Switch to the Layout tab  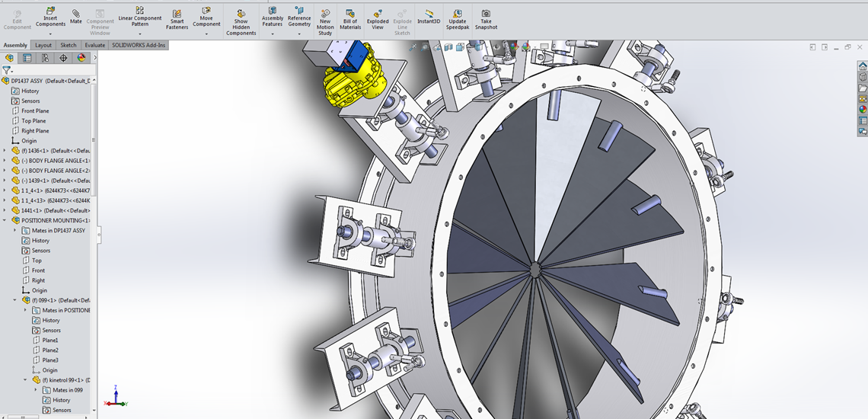point(43,46)
